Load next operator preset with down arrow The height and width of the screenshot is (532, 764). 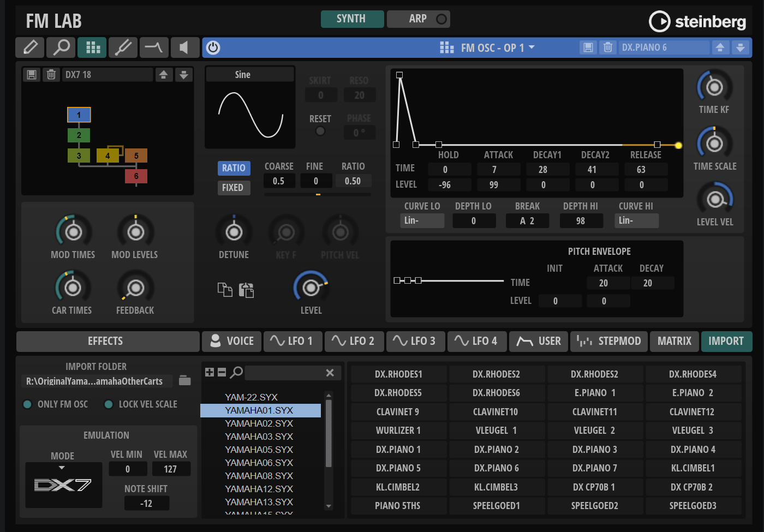[x=740, y=47]
